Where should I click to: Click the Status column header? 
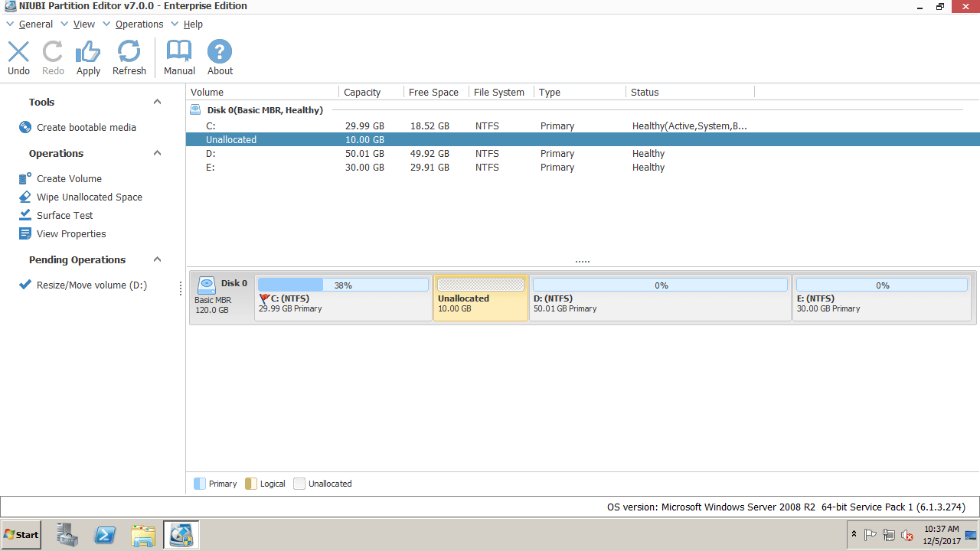click(x=690, y=92)
